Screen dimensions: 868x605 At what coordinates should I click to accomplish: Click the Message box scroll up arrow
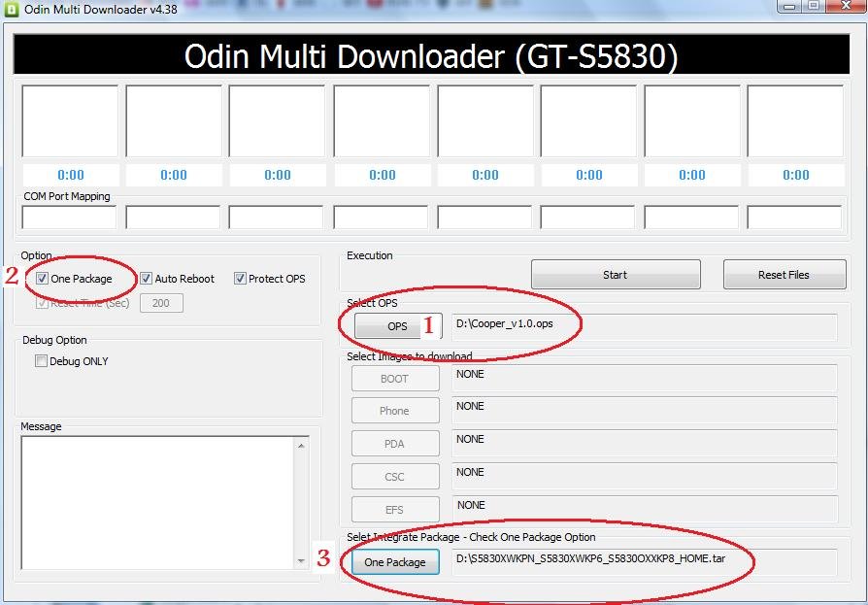pos(301,445)
